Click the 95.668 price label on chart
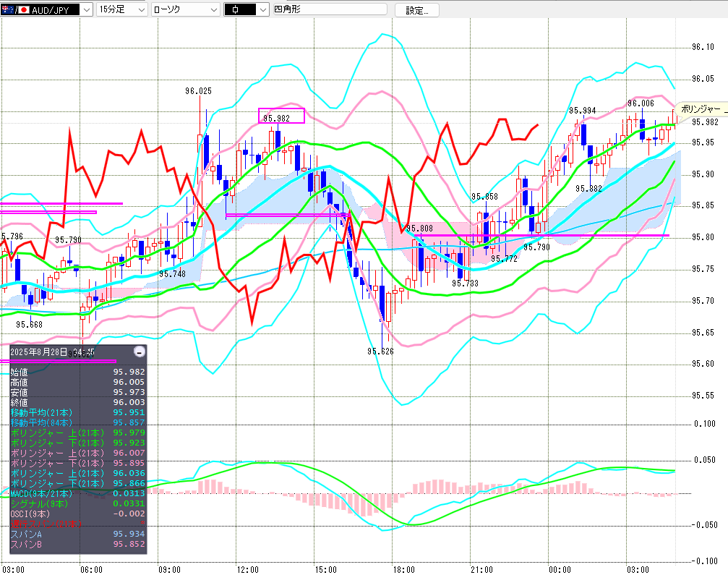The image size is (728, 575). 29,325
